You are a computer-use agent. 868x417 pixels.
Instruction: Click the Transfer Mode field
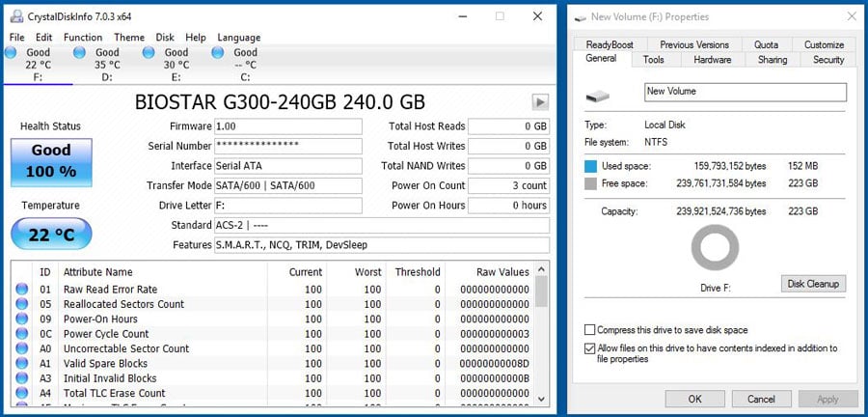288,185
